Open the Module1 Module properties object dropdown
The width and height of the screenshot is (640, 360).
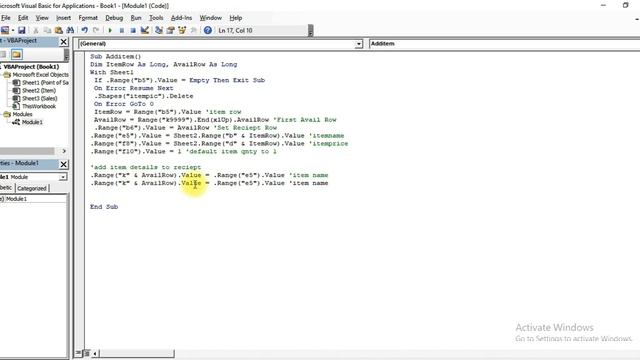pyautogui.click(x=62, y=177)
